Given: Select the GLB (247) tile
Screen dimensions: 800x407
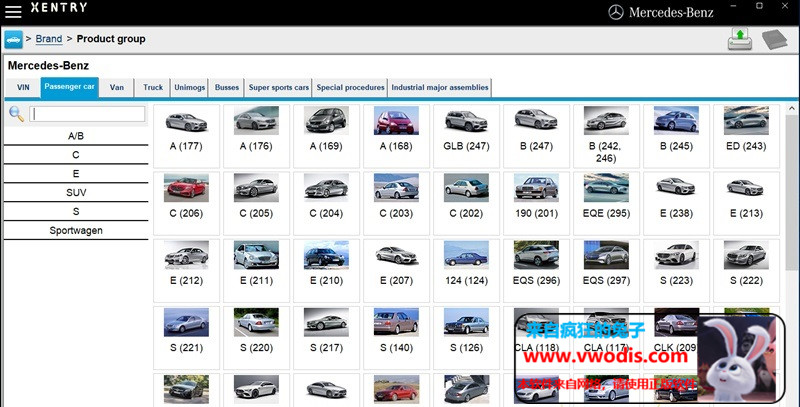Looking at the screenshot, I should [x=466, y=136].
